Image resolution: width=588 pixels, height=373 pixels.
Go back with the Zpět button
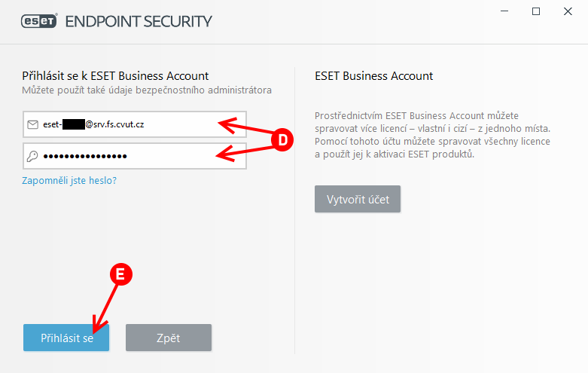coord(169,338)
